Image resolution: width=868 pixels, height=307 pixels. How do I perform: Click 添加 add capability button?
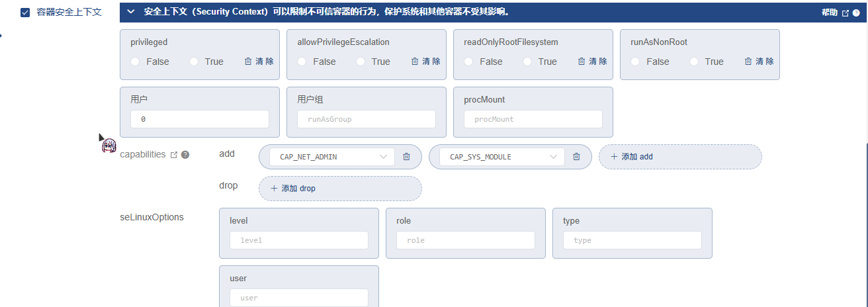pyautogui.click(x=680, y=157)
